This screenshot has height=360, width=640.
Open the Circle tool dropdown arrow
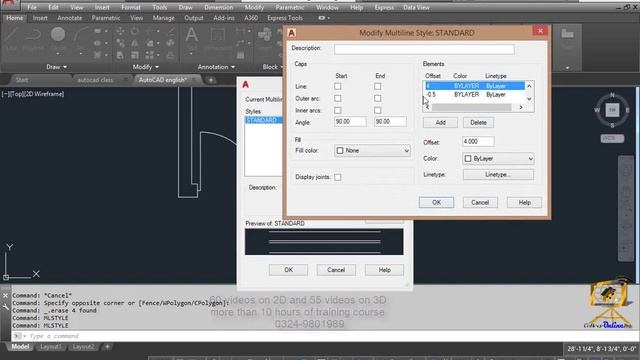pyautogui.click(x=58, y=54)
